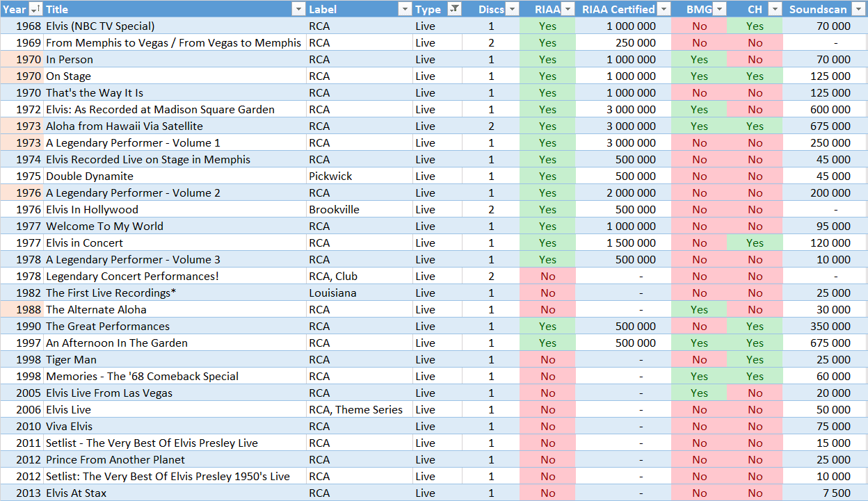The width and height of the screenshot is (868, 501).
Task: Select the '250 000' RIAA Certified cell
Action: click(x=623, y=42)
